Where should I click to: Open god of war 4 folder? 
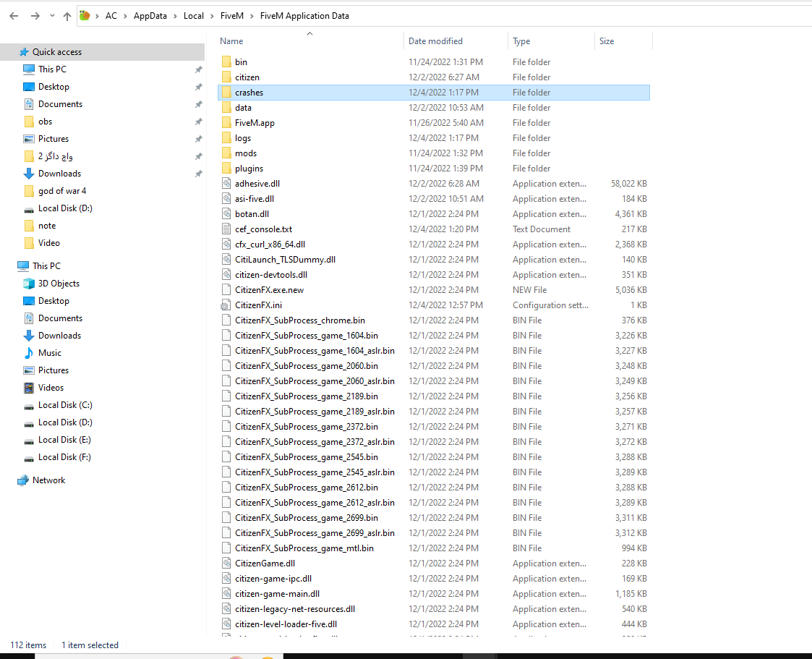[62, 191]
